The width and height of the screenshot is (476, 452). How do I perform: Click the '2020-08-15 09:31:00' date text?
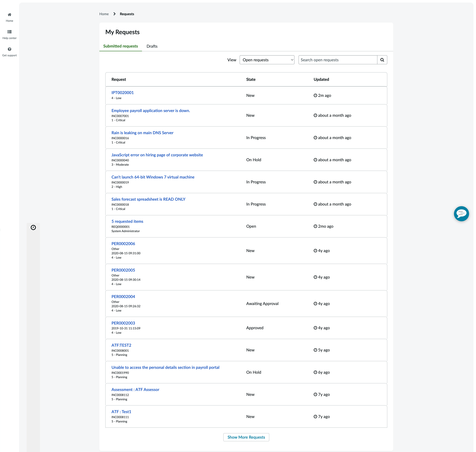(x=126, y=253)
